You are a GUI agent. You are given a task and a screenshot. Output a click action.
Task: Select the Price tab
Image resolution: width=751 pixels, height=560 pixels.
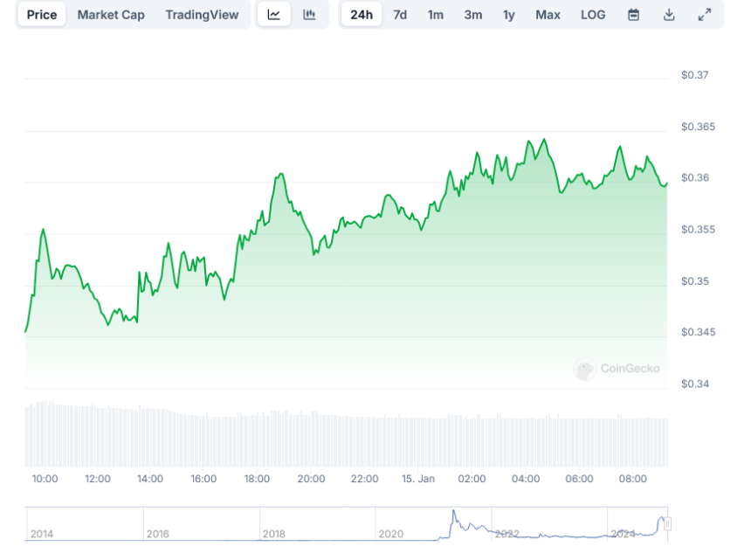point(42,15)
